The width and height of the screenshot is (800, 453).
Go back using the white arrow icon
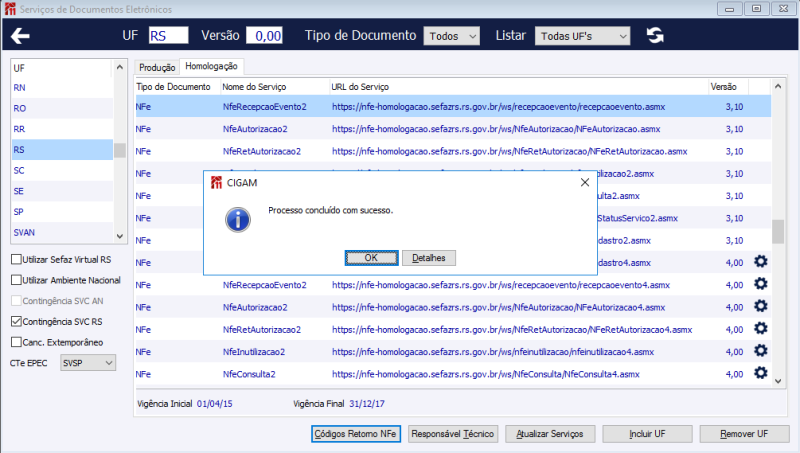[x=20, y=36]
